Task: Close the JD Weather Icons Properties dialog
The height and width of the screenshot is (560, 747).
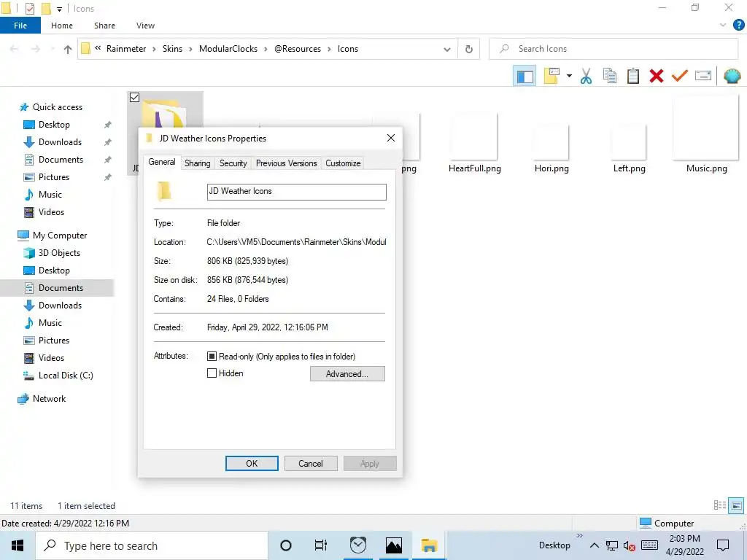Action: [x=391, y=138]
